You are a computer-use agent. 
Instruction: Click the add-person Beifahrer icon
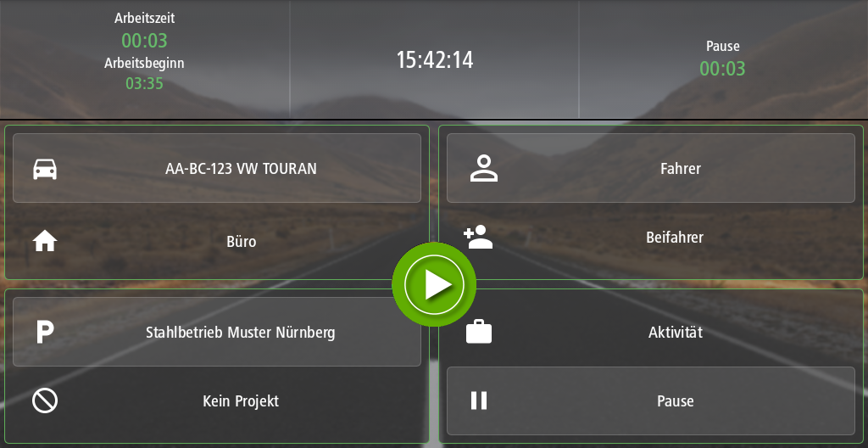pyautogui.click(x=478, y=238)
